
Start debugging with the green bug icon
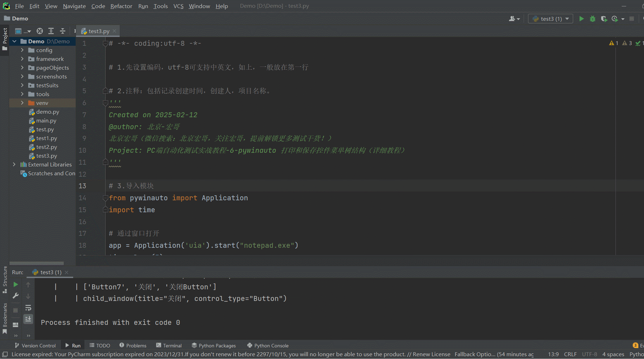click(x=593, y=19)
